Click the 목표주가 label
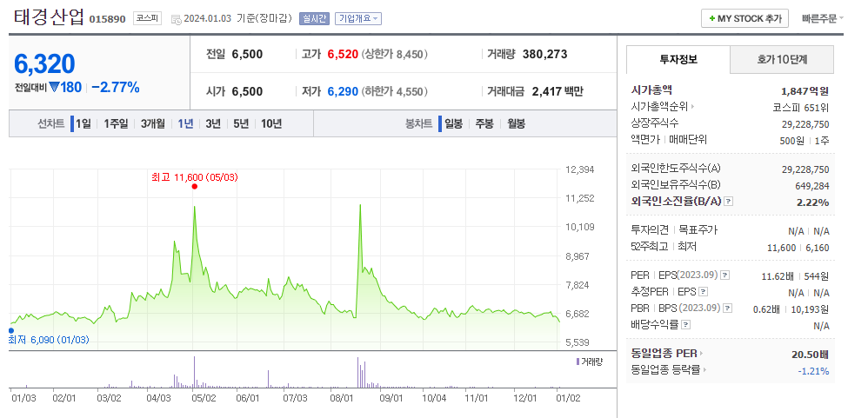 698,229
